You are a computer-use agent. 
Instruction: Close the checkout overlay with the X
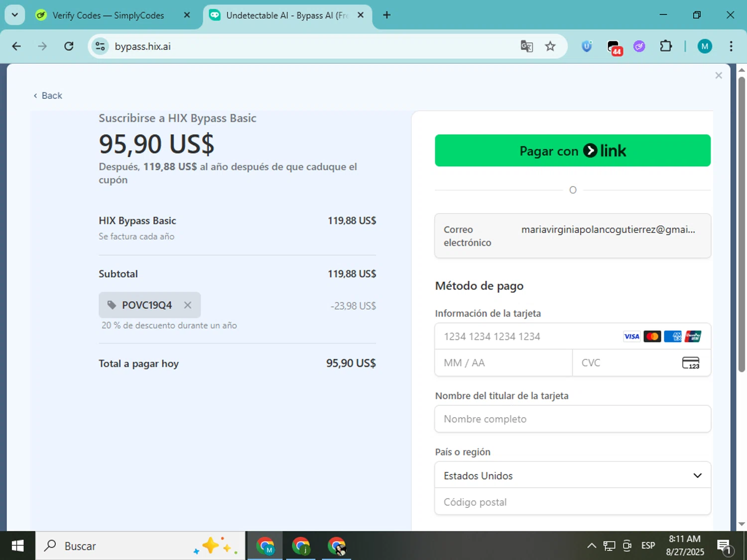pyautogui.click(x=719, y=75)
